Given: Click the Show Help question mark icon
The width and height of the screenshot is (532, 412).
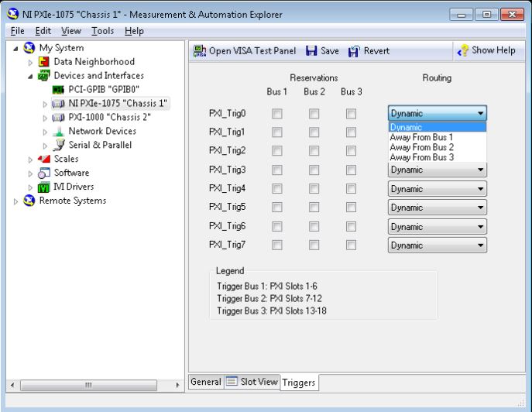Looking at the screenshot, I should [463, 50].
